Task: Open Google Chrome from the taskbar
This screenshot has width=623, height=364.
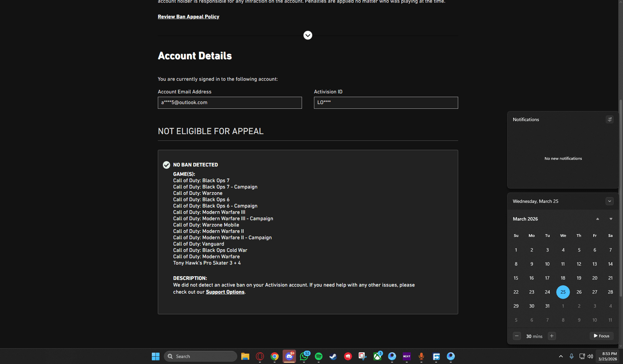Action: 274,356
